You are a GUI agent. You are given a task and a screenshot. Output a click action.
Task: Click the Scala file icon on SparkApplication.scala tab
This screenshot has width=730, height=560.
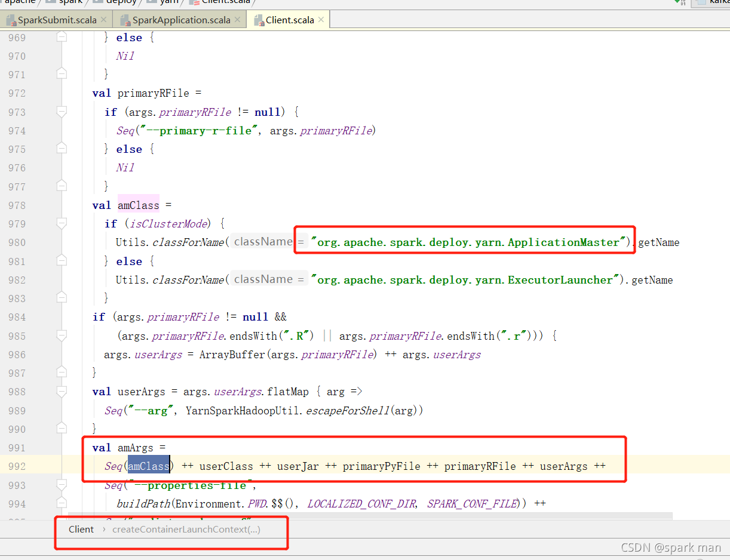click(x=125, y=20)
